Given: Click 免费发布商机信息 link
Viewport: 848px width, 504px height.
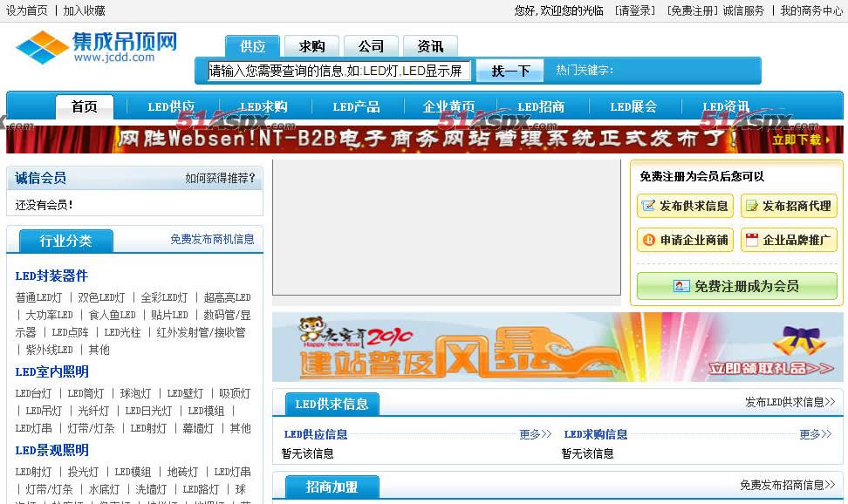Looking at the screenshot, I should click(x=212, y=239).
